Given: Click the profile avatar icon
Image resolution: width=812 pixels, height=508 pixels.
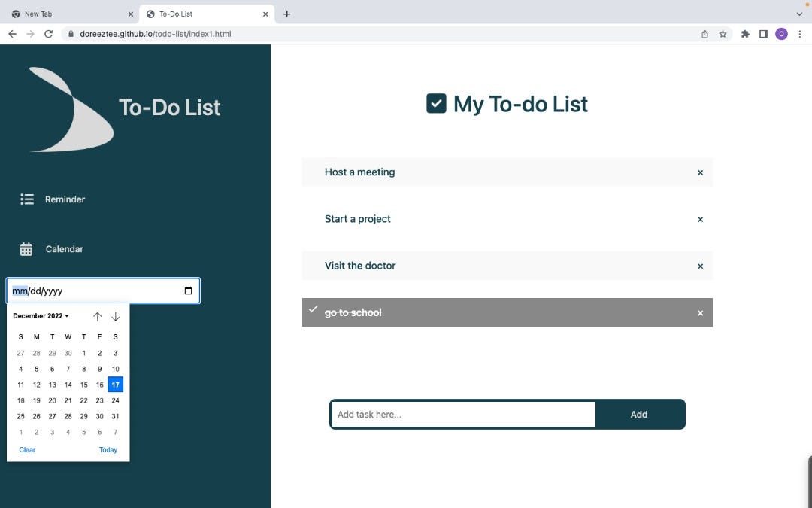Looking at the screenshot, I should click(x=781, y=33).
